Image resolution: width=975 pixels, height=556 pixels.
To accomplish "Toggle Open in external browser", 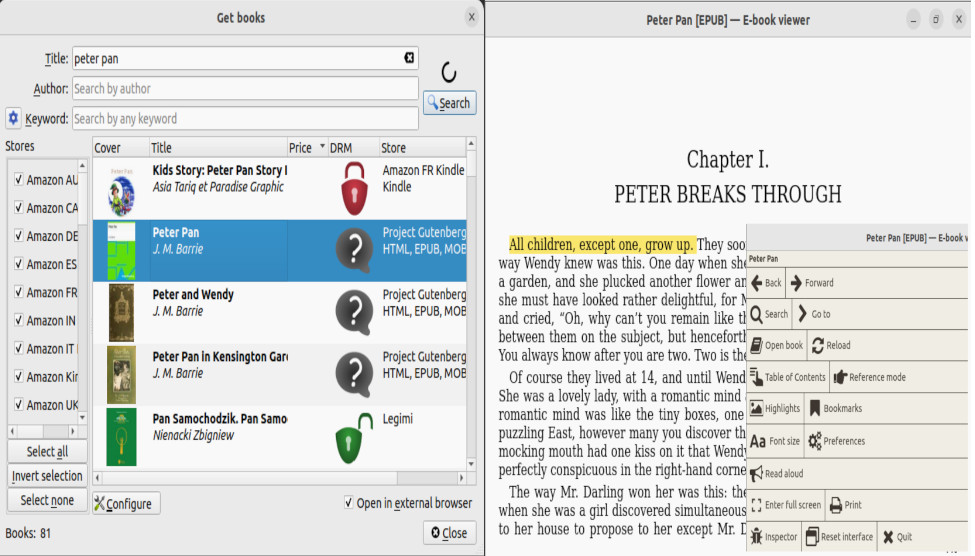I will (x=349, y=503).
